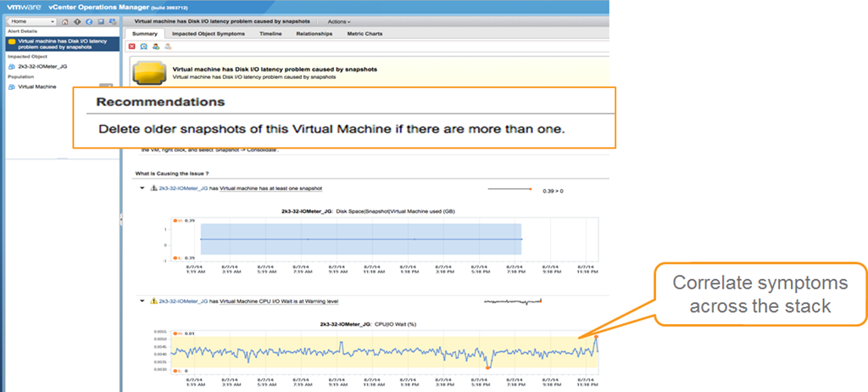
Task: Open the Actions dropdown menu
Action: pyautogui.click(x=338, y=20)
